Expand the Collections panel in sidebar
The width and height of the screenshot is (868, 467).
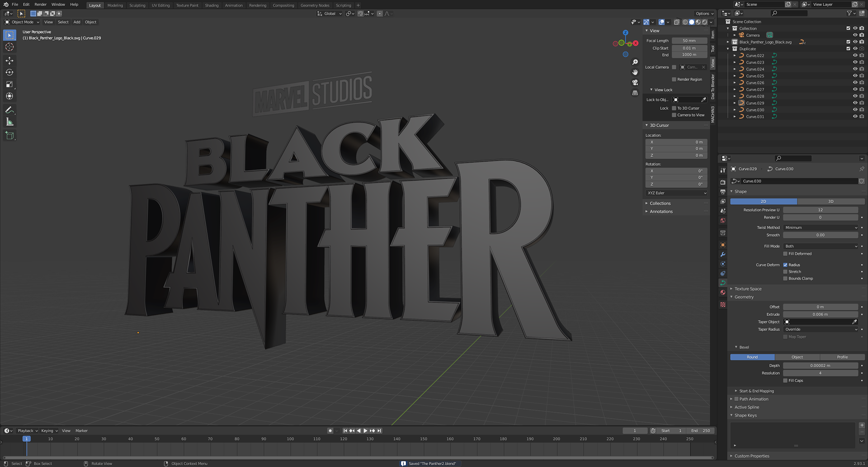click(x=660, y=203)
